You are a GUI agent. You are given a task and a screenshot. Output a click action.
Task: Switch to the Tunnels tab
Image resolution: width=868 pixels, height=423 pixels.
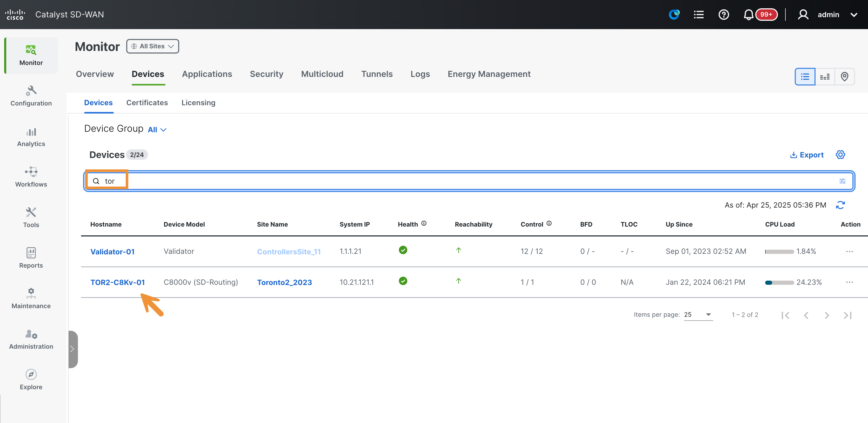[x=377, y=74]
